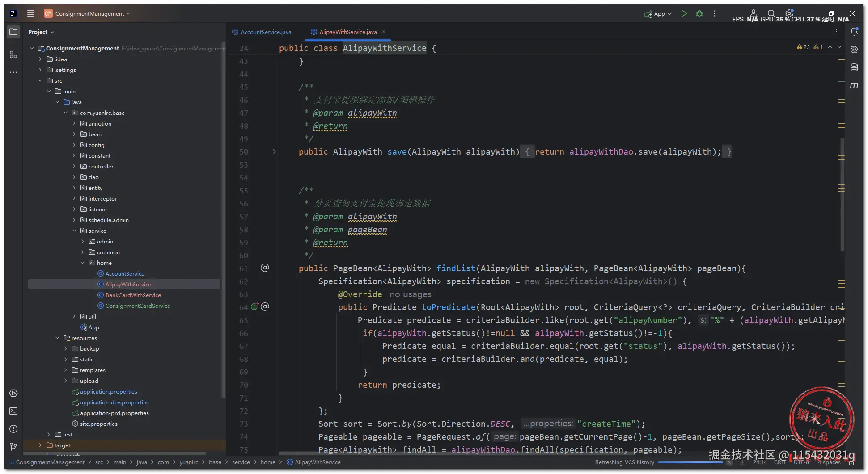Open the main hamburger menu

(x=31, y=13)
